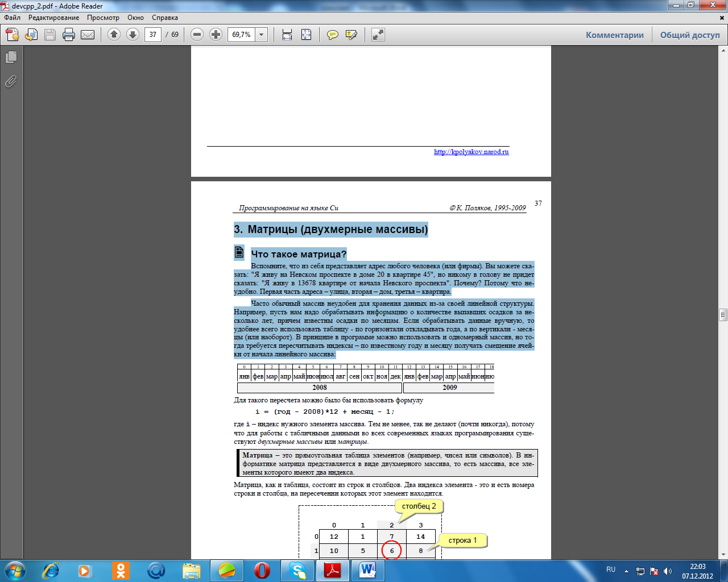Zoom in with the plus button
728x582 pixels.
coord(216,35)
